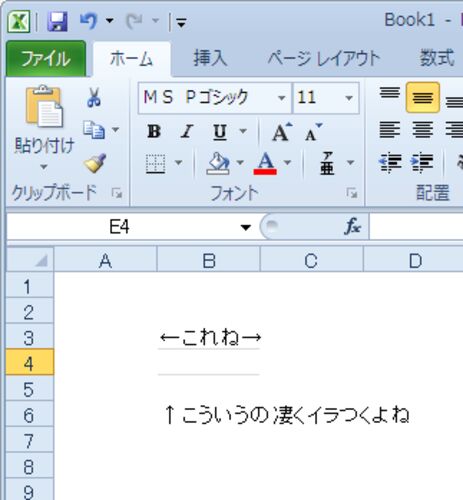
Task: Select all cells with corner button
Action: coord(30,260)
